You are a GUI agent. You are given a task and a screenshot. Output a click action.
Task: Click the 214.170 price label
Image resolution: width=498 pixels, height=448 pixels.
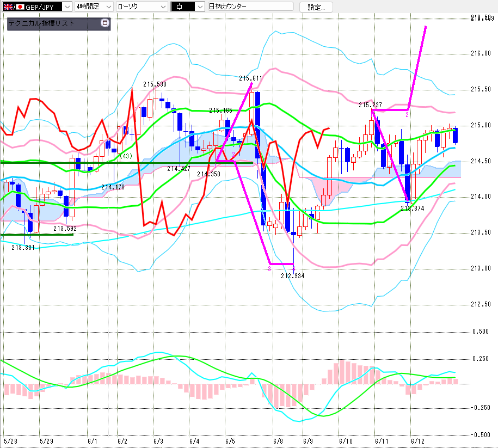(x=113, y=187)
